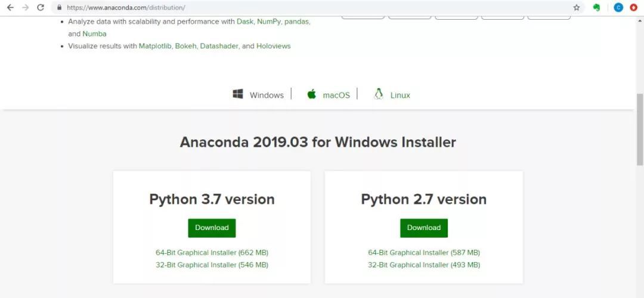Follow the Numba link
644x298 pixels.
click(94, 33)
